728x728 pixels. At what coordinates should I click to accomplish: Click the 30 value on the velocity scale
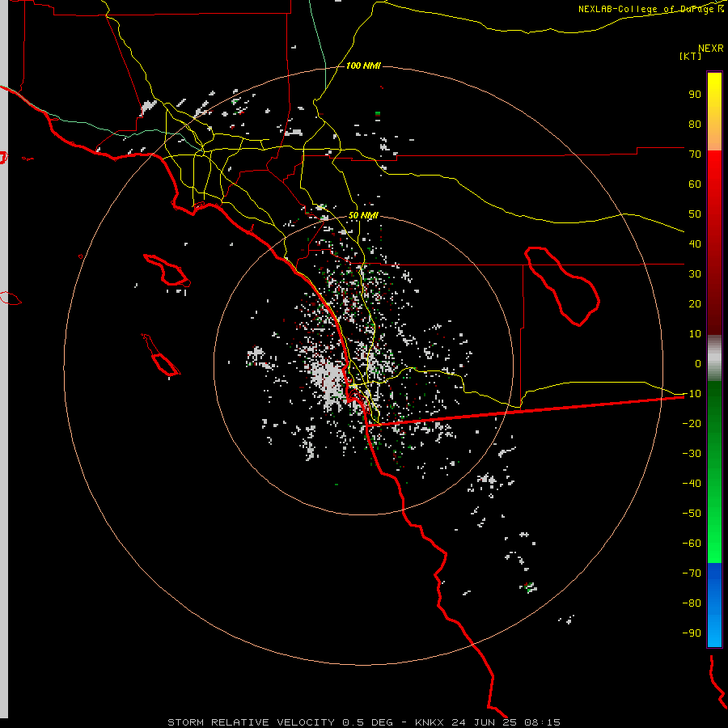(695, 274)
